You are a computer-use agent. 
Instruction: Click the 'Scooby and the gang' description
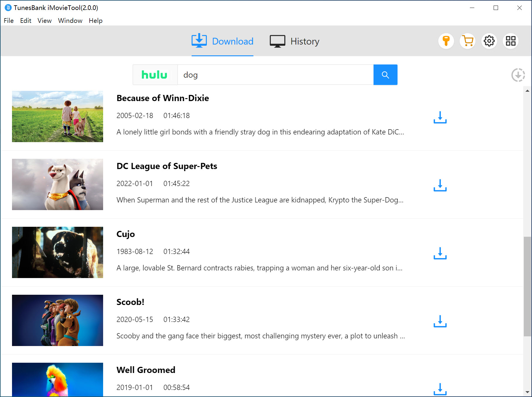[x=261, y=336]
